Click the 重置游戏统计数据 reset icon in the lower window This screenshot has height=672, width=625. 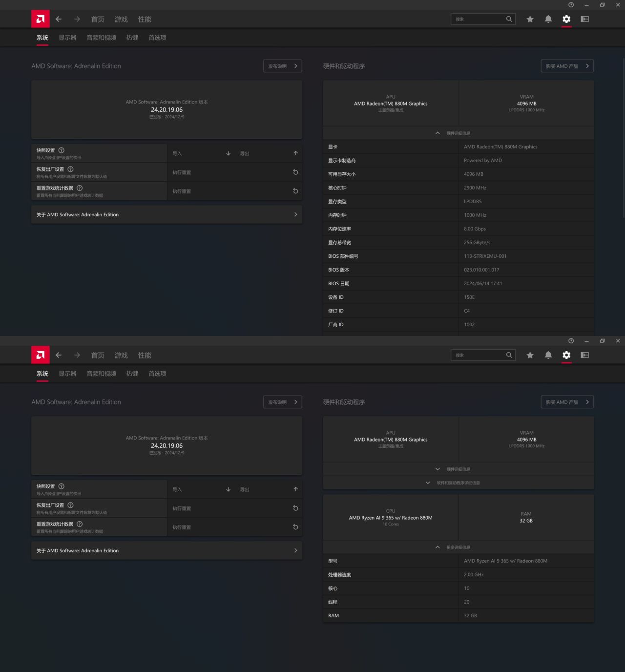click(x=295, y=527)
